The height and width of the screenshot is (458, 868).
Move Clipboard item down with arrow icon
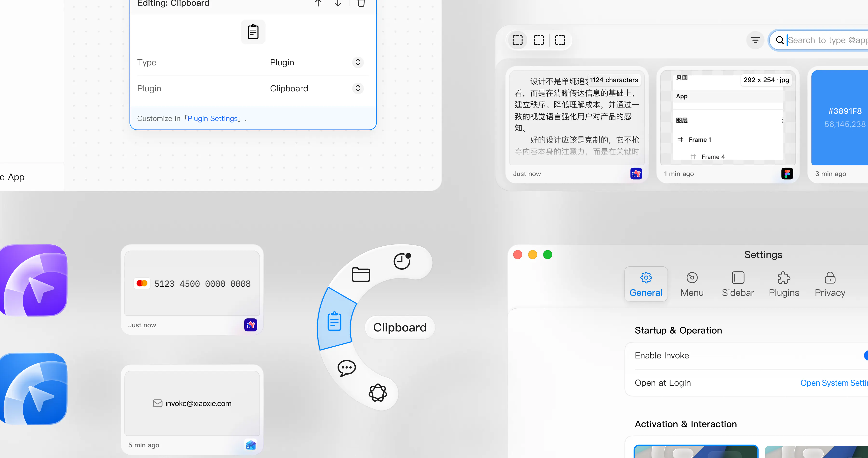tap(338, 3)
